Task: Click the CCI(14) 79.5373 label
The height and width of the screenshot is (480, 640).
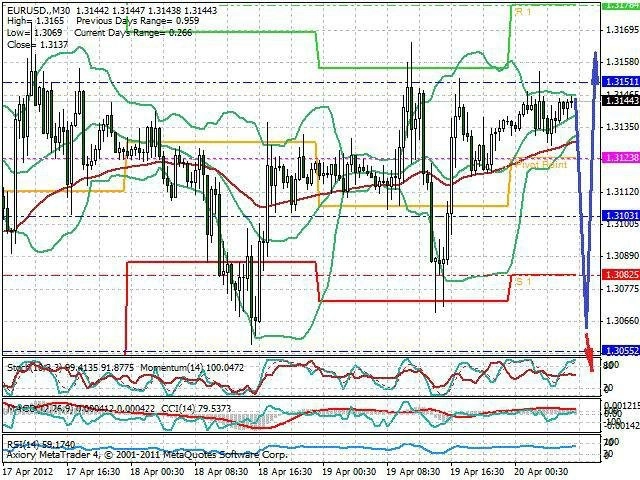Action: tap(196, 408)
